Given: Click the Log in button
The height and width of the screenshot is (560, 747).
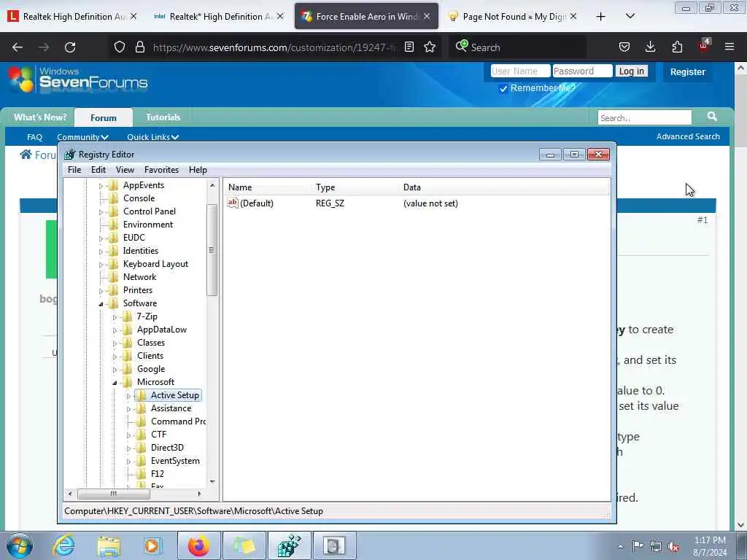Looking at the screenshot, I should pyautogui.click(x=631, y=71).
